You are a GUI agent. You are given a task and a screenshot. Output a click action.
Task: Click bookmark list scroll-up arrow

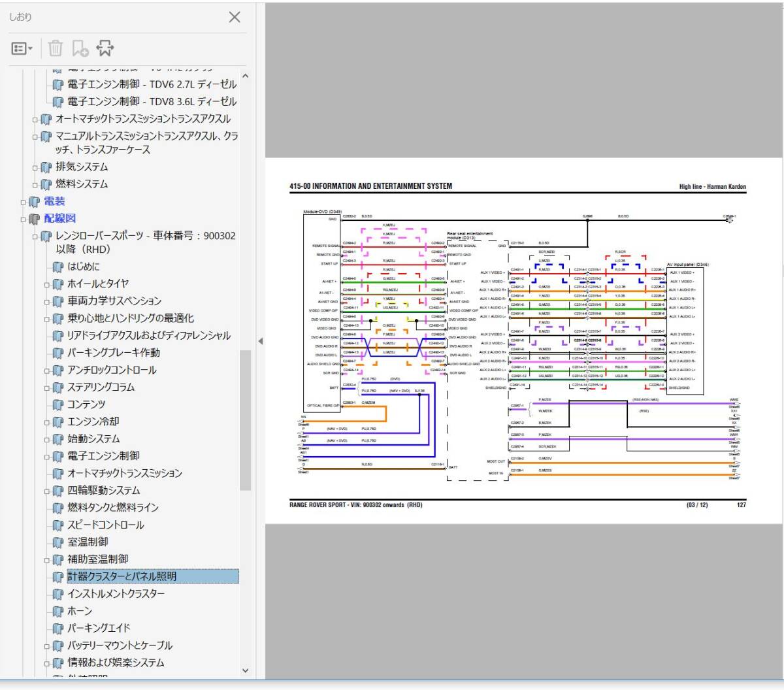[246, 75]
